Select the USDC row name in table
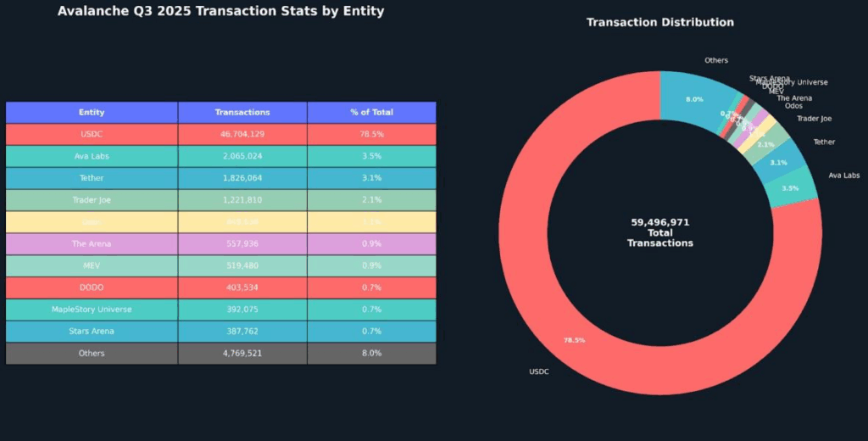 (x=92, y=134)
